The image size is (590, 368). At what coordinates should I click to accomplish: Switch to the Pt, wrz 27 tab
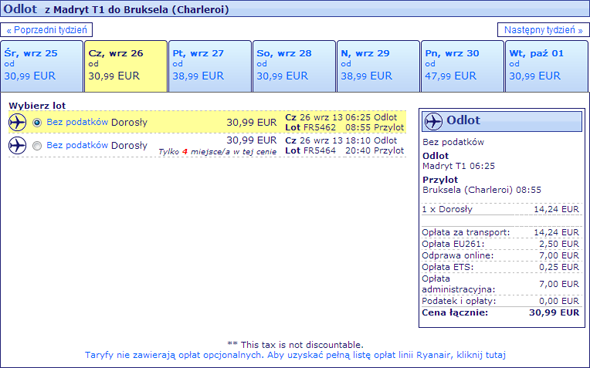point(210,66)
